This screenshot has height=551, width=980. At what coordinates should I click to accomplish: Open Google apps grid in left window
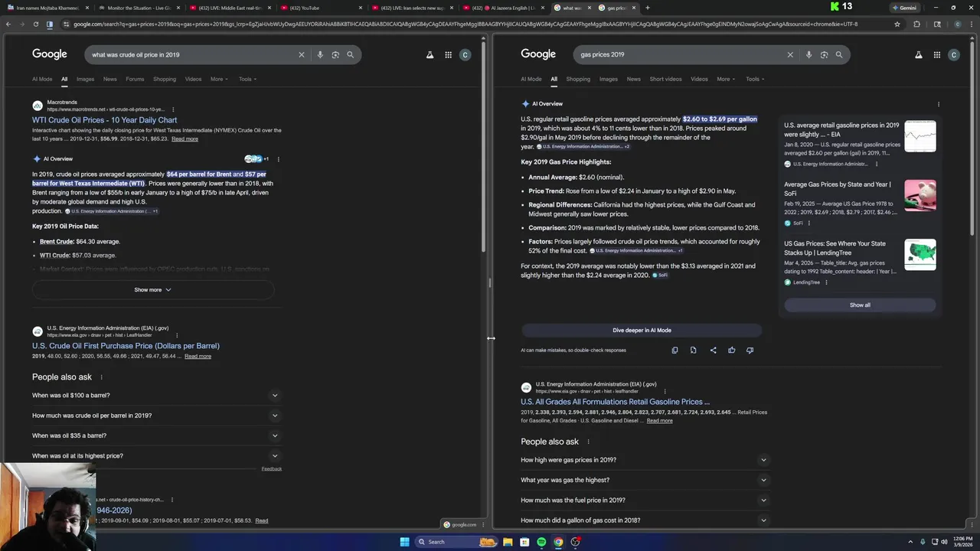click(448, 54)
